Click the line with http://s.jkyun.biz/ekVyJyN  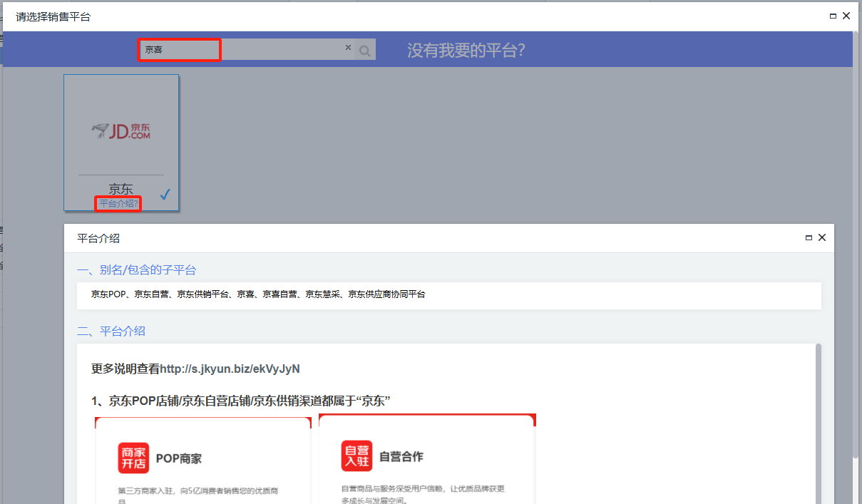[x=196, y=369]
